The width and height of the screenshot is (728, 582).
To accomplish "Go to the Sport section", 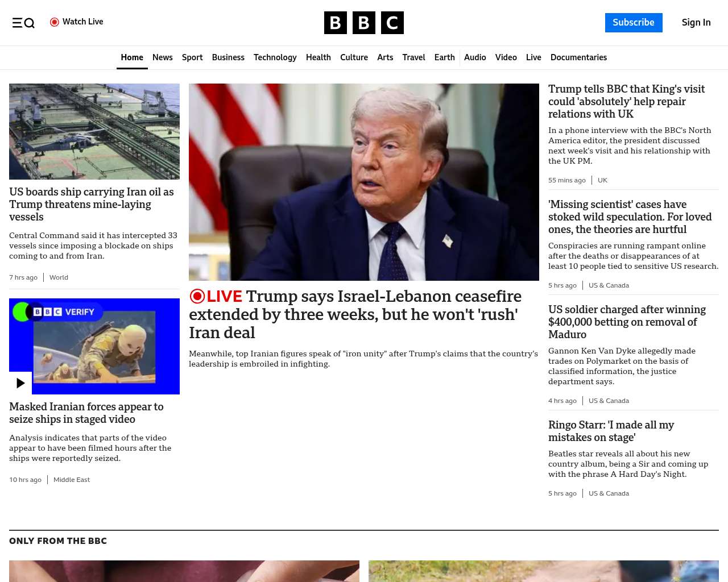I will pos(192,57).
